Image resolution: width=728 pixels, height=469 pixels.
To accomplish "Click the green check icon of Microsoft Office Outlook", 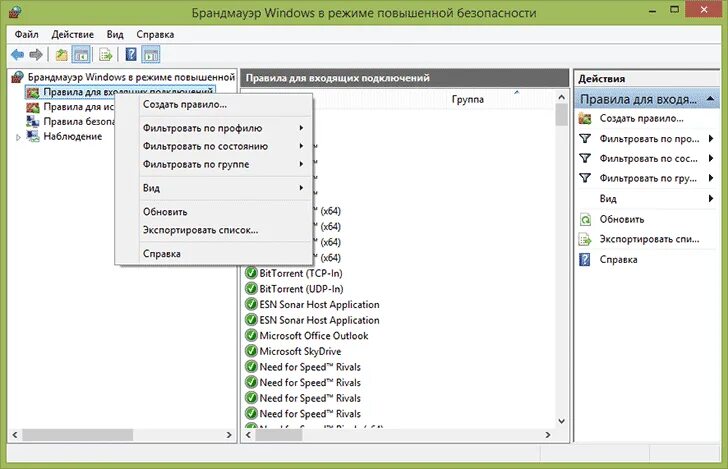I will pos(251,336).
